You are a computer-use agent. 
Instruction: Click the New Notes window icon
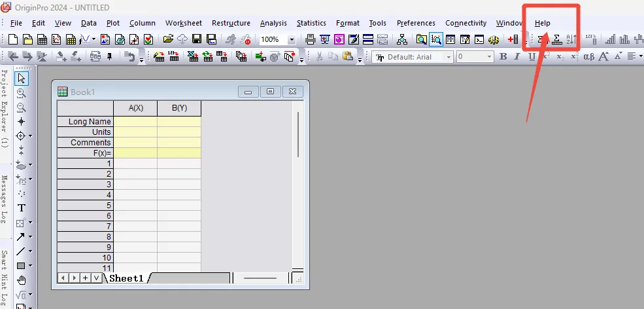[120, 39]
